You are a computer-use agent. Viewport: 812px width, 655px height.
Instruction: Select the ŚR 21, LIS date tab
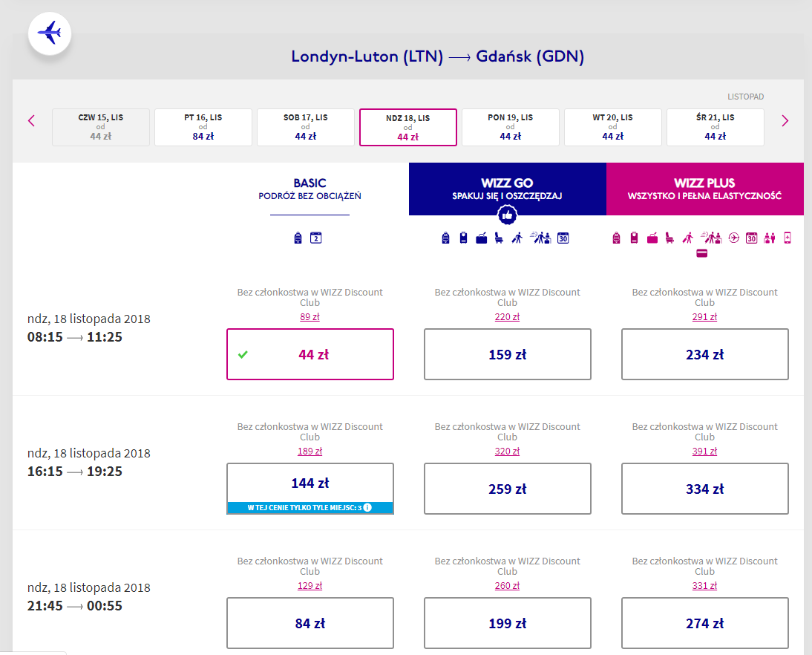tap(716, 127)
